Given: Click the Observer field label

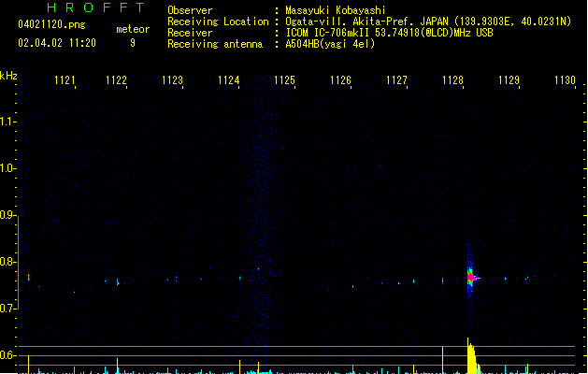Looking at the screenshot, I should [x=190, y=10].
